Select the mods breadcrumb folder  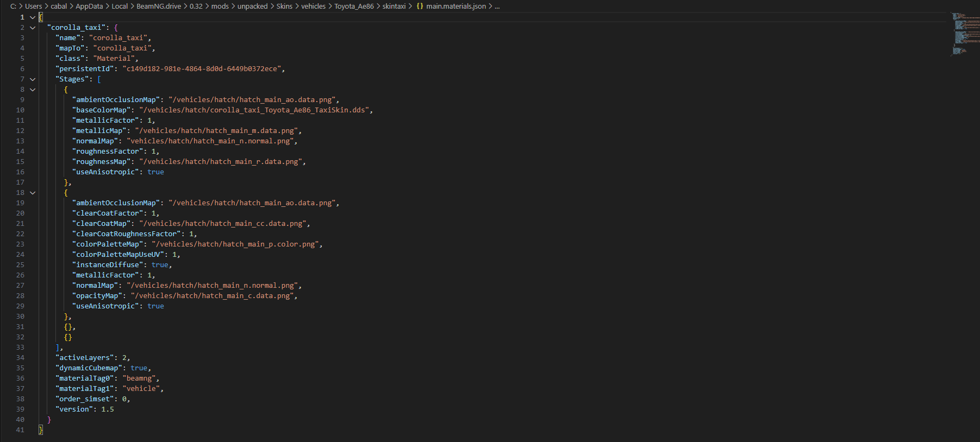click(x=220, y=7)
